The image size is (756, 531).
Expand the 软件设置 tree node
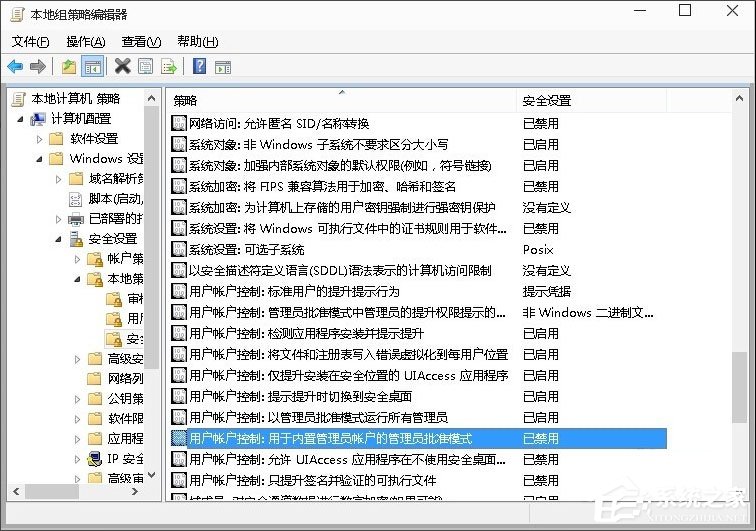(39, 139)
